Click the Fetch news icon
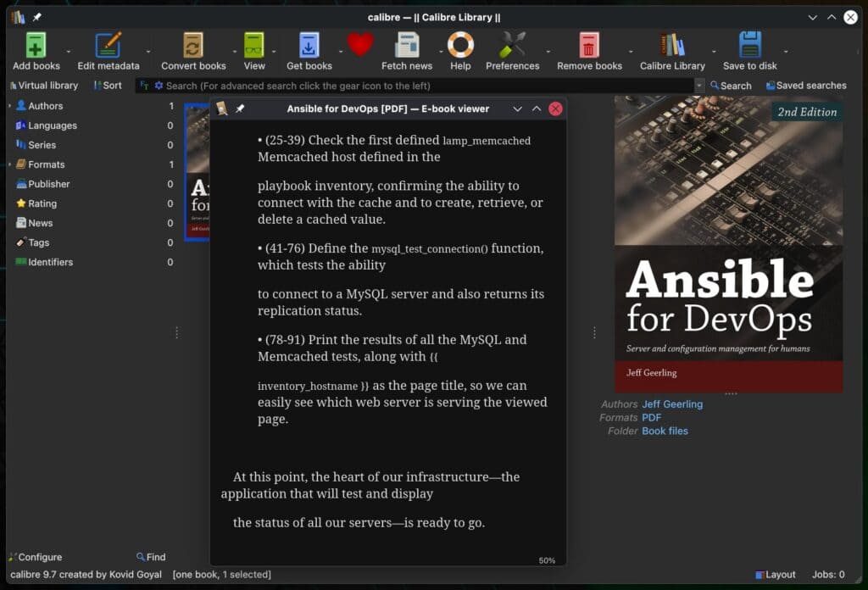The image size is (868, 590). 407,42
